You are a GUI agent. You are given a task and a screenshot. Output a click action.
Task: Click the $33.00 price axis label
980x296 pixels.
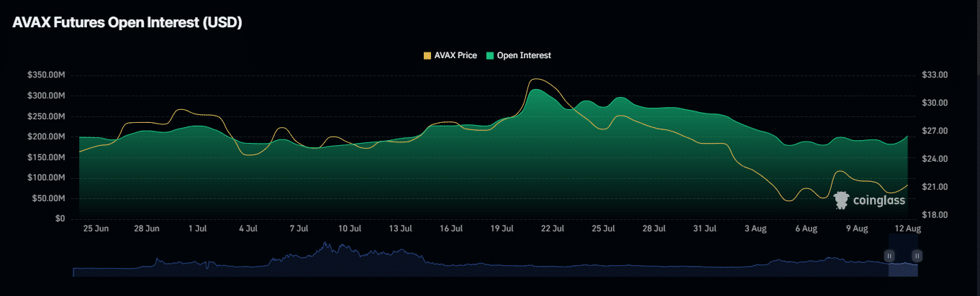935,75
